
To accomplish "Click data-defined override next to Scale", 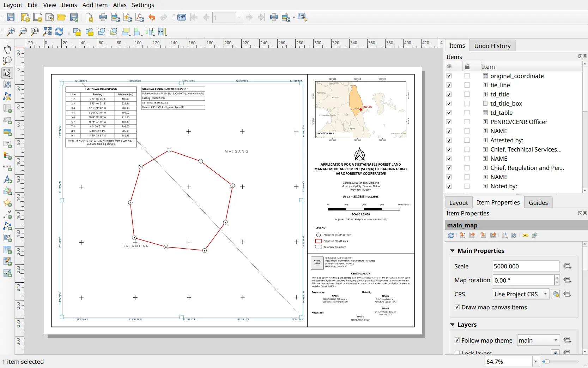I will 568,266.
